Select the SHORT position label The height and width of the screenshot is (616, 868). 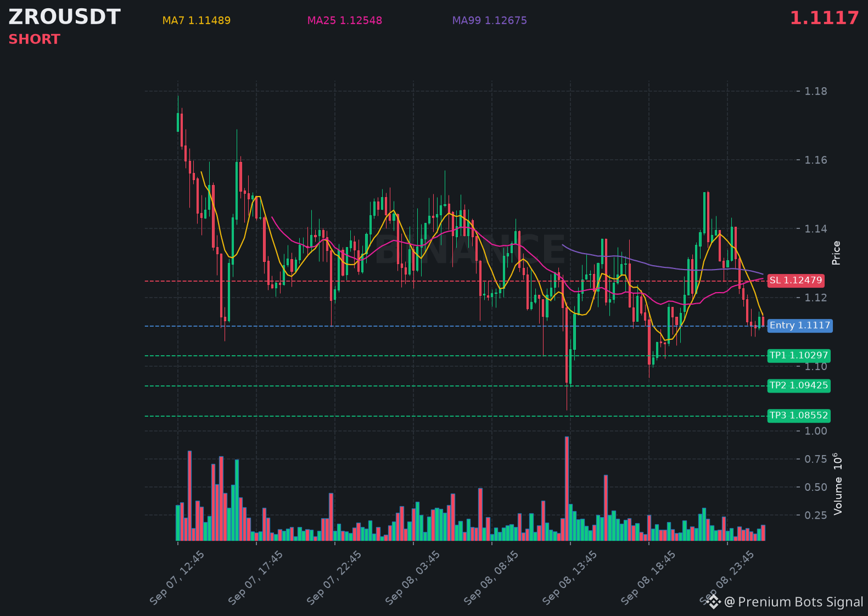pos(34,40)
